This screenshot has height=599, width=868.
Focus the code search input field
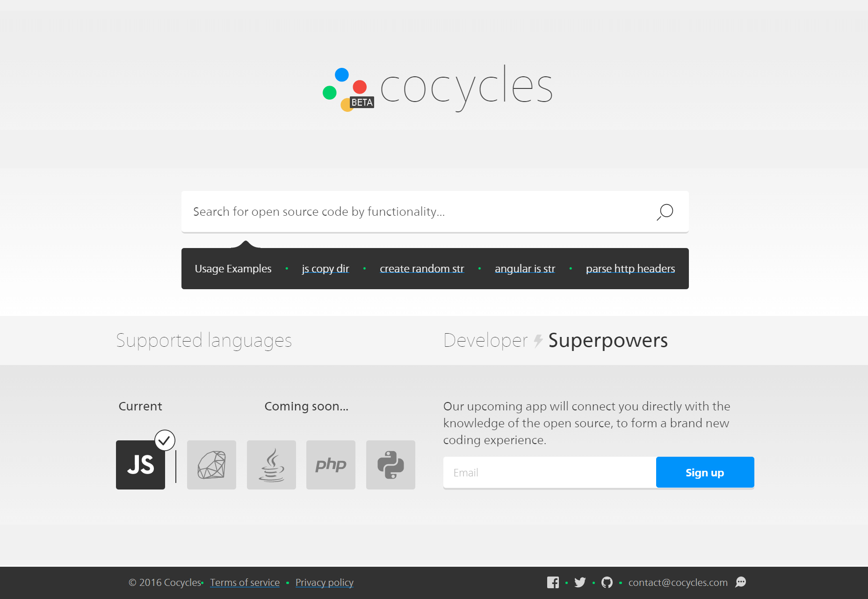point(416,212)
